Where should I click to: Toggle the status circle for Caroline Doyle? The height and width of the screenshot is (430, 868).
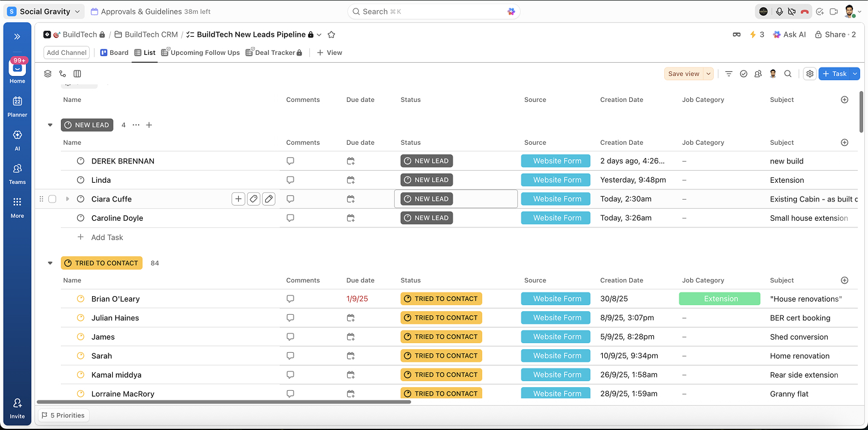tap(81, 218)
